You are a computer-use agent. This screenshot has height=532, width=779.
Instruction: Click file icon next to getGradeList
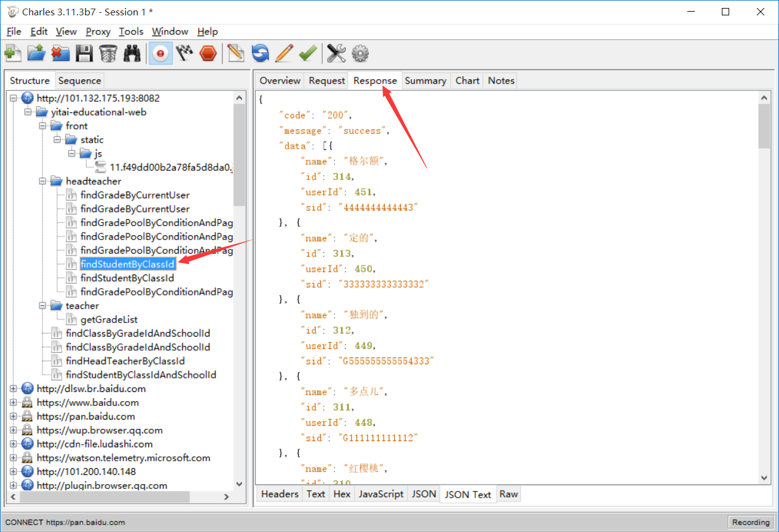71,319
